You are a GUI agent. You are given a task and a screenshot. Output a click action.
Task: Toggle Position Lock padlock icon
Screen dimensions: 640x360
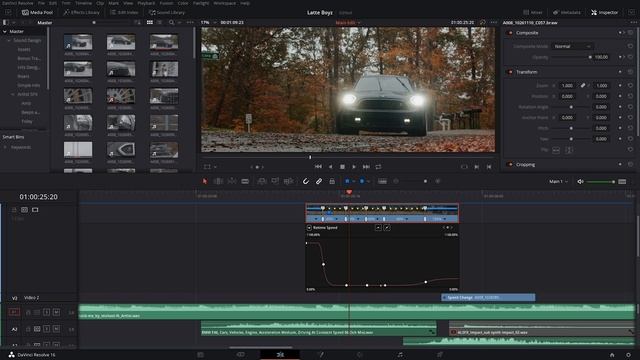pyautogui.click(x=332, y=181)
